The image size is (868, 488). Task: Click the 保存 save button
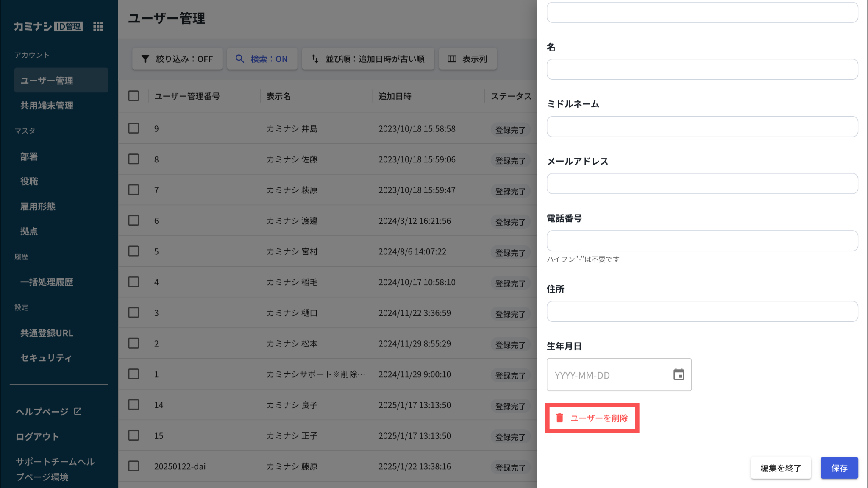839,468
